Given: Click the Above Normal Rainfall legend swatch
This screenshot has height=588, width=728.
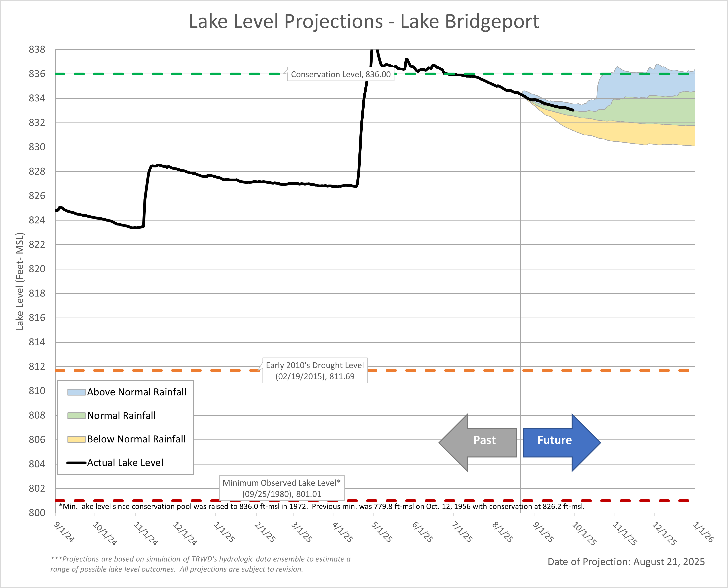Looking at the screenshot, I should 76,392.
